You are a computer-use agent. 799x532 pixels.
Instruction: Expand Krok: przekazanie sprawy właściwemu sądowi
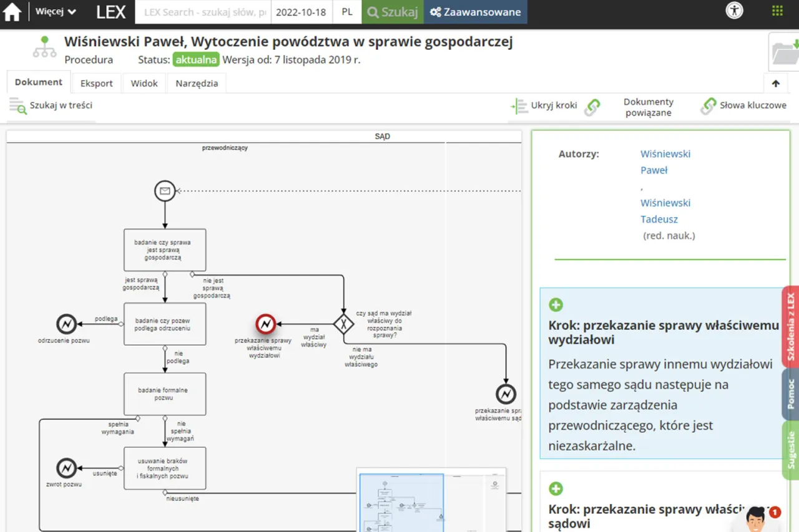(x=556, y=488)
